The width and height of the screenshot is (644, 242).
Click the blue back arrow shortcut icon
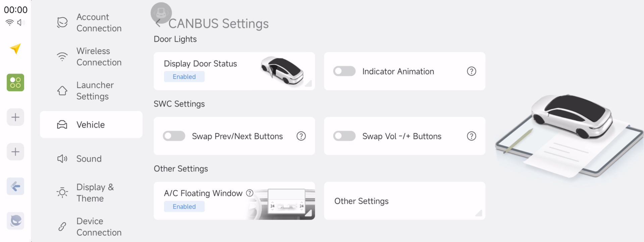(15, 186)
